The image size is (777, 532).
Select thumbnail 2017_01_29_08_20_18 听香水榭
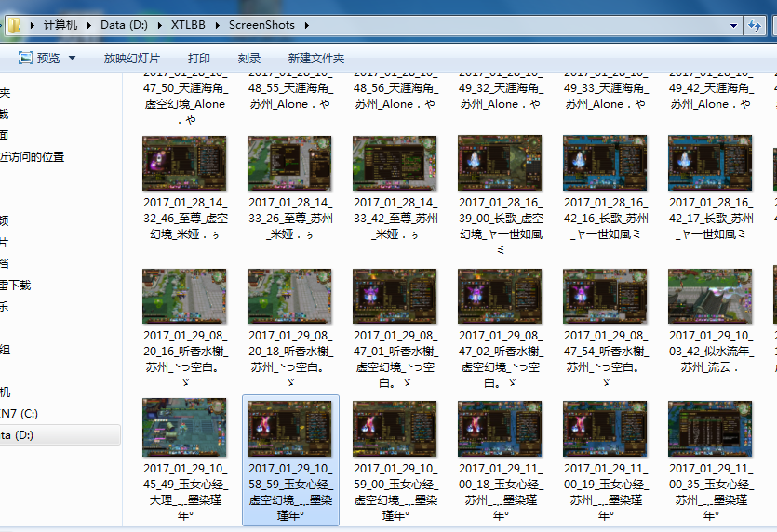click(289, 296)
